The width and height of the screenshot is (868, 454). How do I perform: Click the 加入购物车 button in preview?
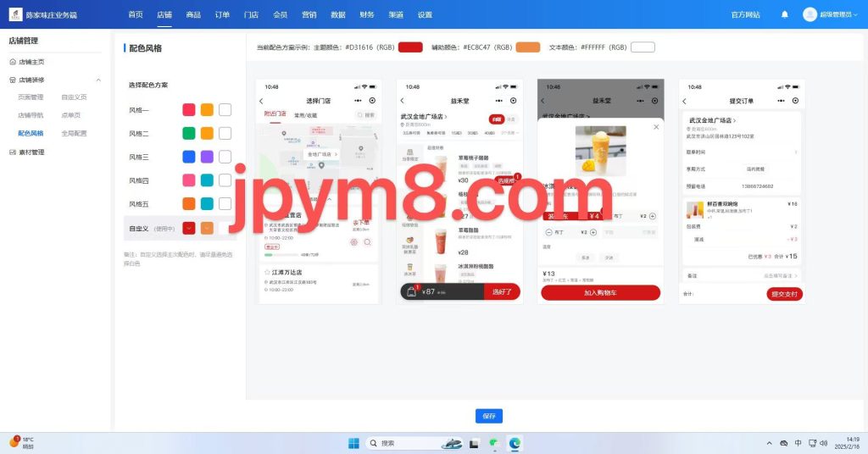pos(601,292)
